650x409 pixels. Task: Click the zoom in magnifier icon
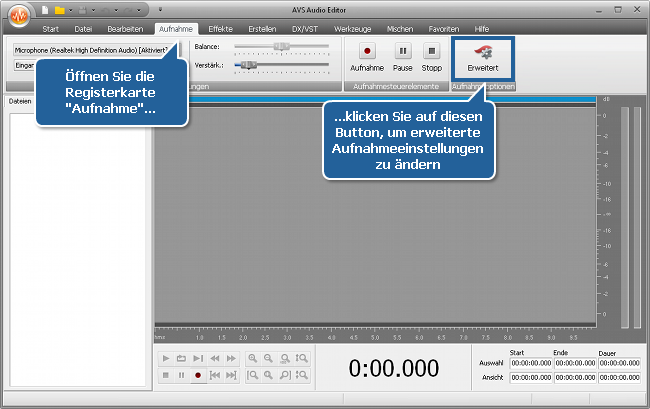253,358
